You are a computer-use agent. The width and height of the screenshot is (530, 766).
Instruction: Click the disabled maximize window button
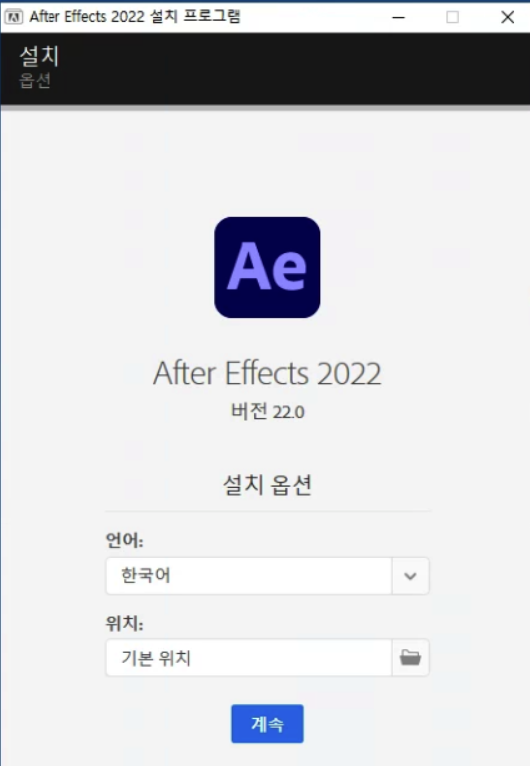453,17
